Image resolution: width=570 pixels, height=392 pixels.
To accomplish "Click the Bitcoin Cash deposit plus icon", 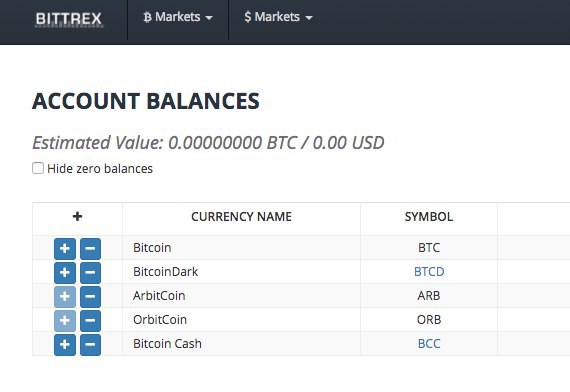I will (65, 345).
